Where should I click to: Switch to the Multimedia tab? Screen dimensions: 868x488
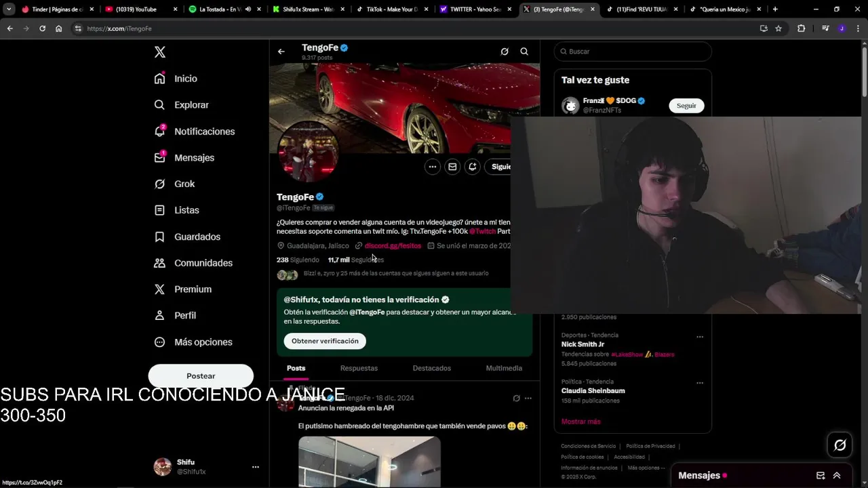point(504,368)
